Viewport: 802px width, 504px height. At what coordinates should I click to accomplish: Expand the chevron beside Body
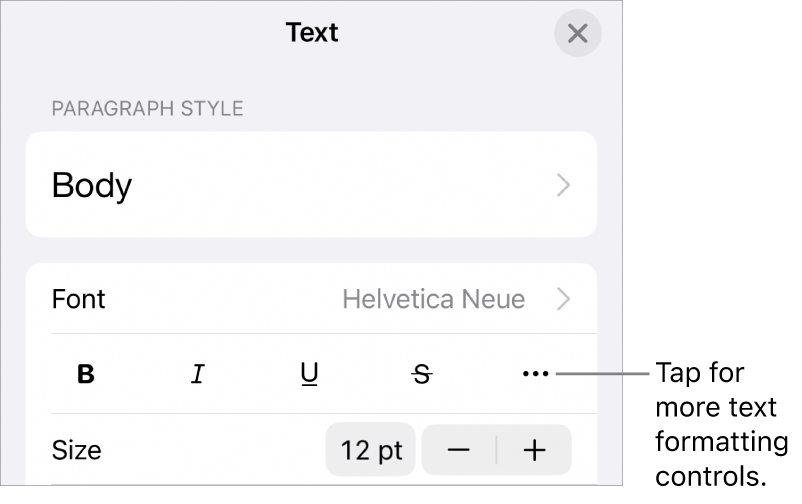tap(564, 185)
